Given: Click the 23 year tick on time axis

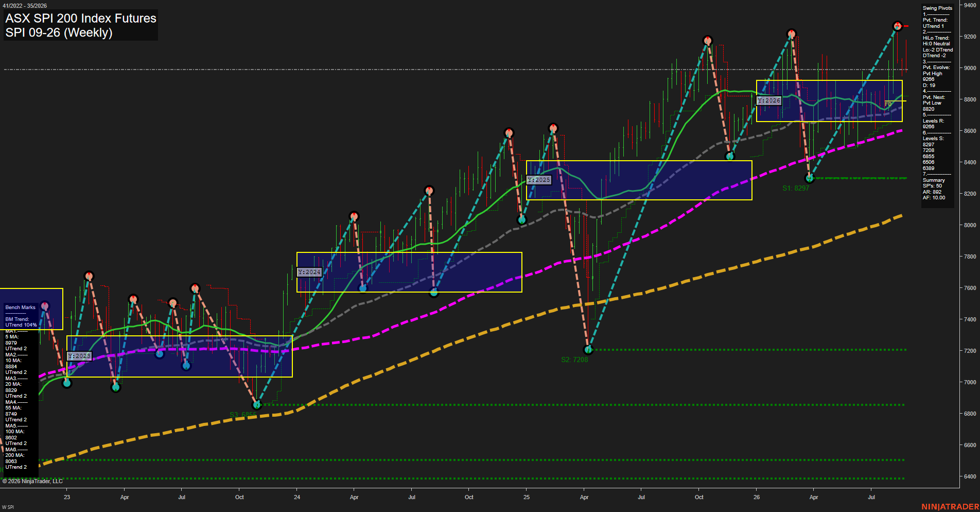Looking at the screenshot, I should click(67, 497).
